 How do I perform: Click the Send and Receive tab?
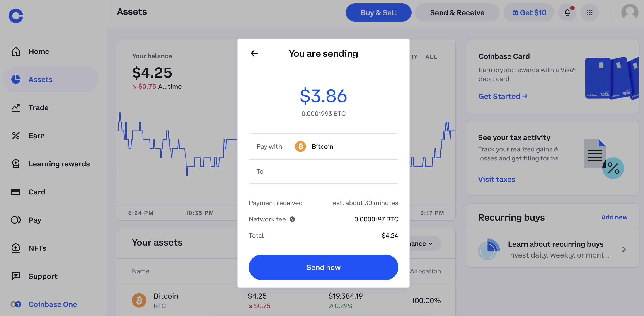[457, 13]
